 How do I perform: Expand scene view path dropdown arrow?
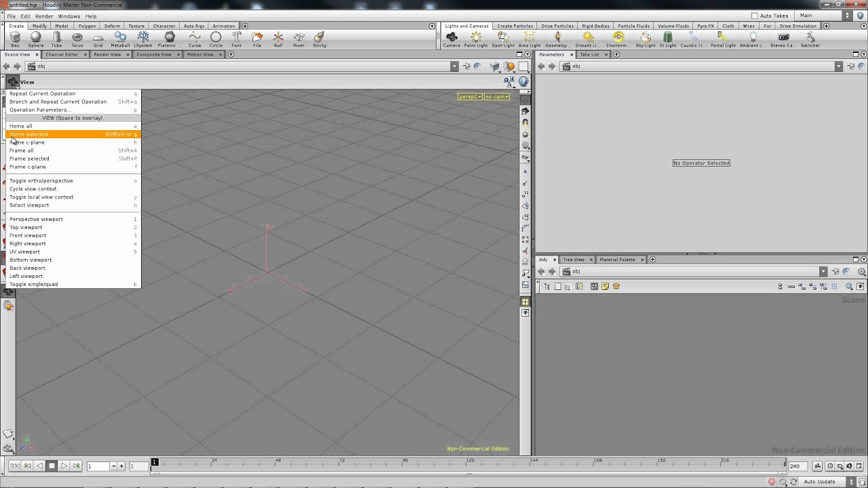point(454,66)
